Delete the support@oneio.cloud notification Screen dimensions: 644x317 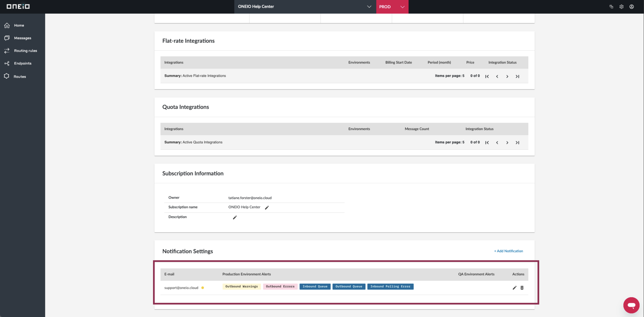click(x=522, y=288)
